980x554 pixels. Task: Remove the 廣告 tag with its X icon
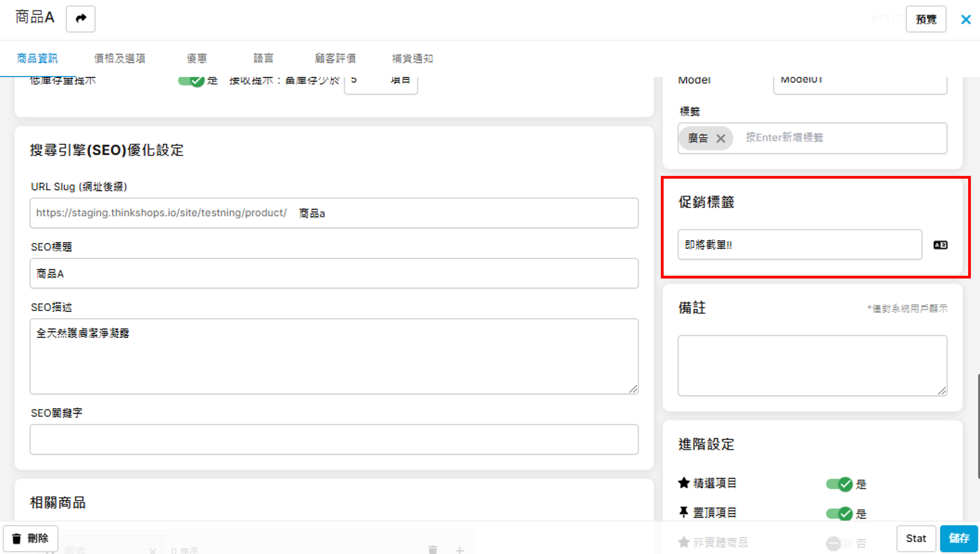pos(720,138)
